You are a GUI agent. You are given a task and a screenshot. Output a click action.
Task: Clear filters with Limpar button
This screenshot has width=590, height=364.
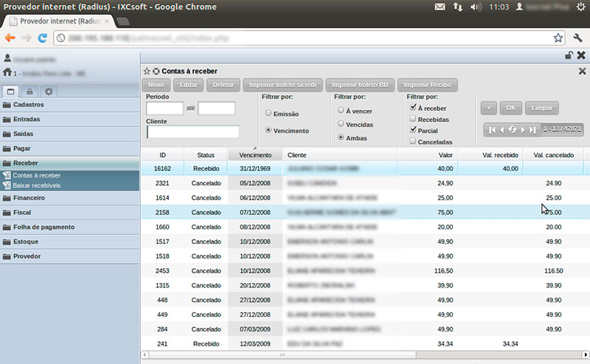tap(542, 108)
